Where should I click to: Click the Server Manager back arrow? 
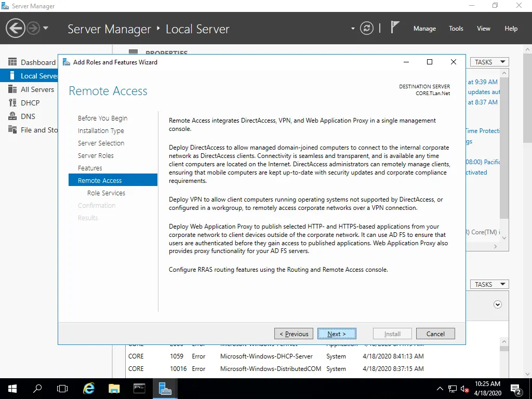[15, 28]
